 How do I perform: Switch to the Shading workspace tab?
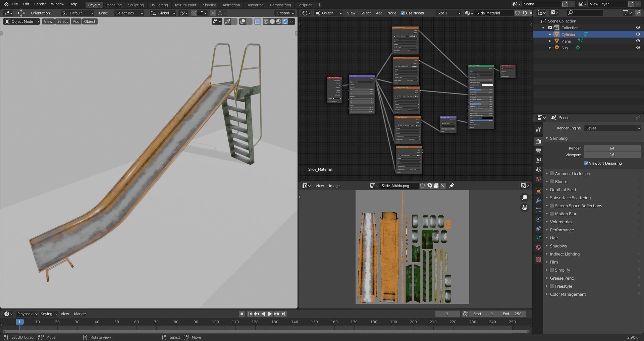[209, 5]
